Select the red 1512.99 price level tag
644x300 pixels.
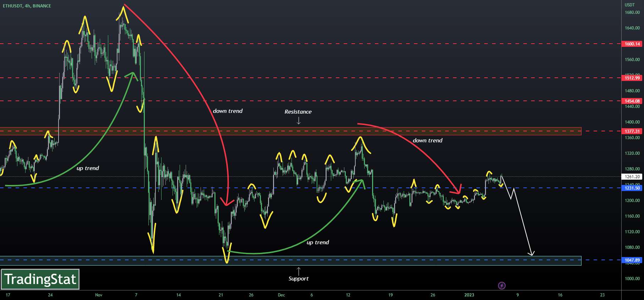(x=632, y=78)
